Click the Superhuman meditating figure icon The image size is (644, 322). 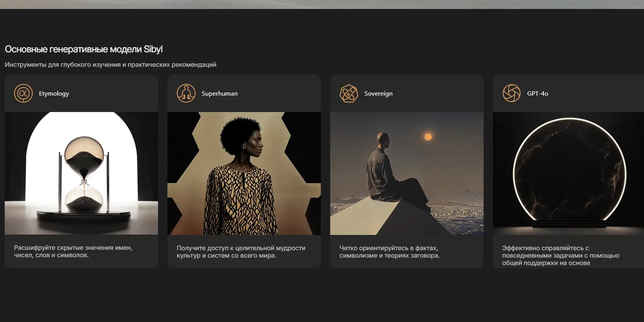click(186, 93)
